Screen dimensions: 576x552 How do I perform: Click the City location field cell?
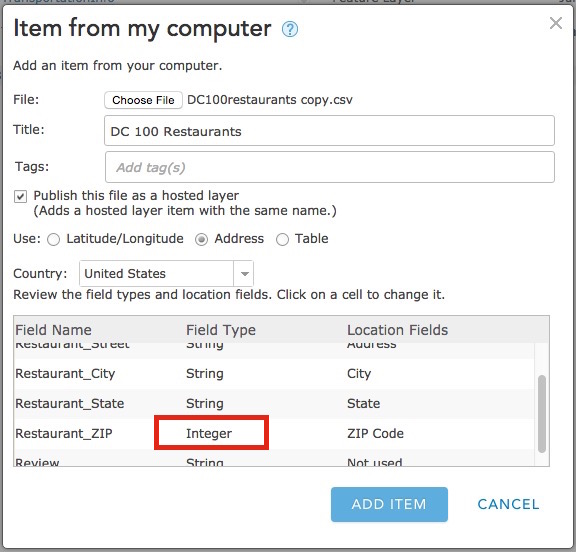coord(359,374)
